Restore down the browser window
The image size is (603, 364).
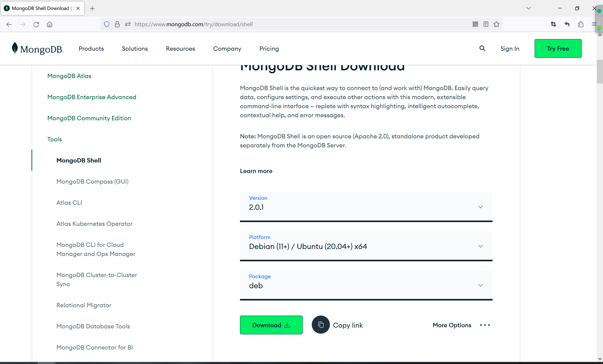(x=577, y=8)
